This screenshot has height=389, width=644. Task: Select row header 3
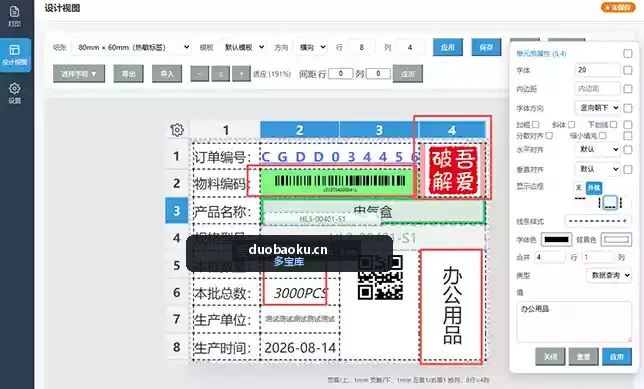177,211
